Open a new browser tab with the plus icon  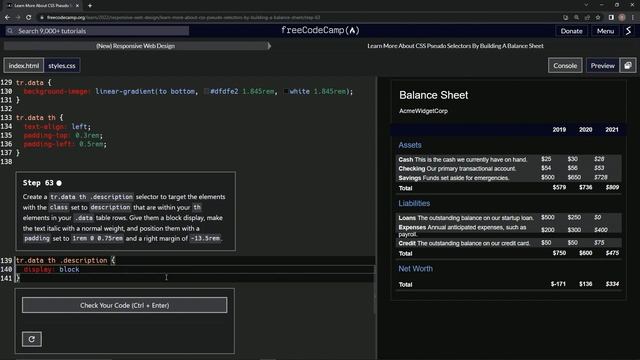[x=90, y=6]
